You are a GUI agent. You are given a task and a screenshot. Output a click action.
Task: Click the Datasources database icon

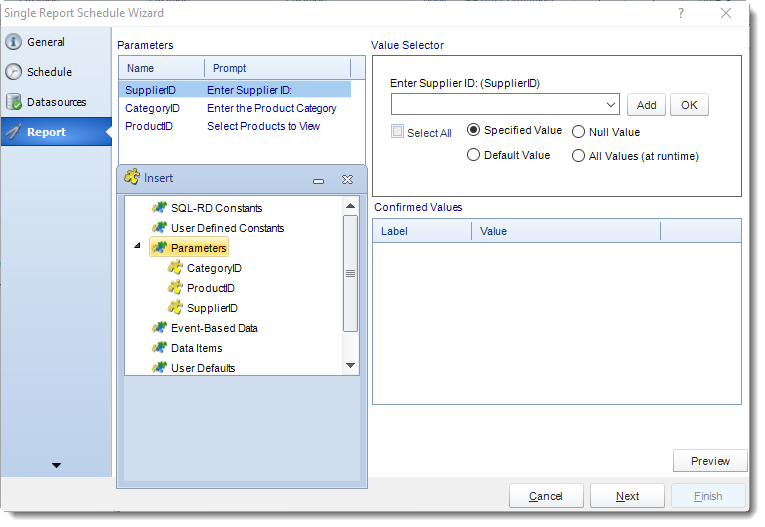14,102
